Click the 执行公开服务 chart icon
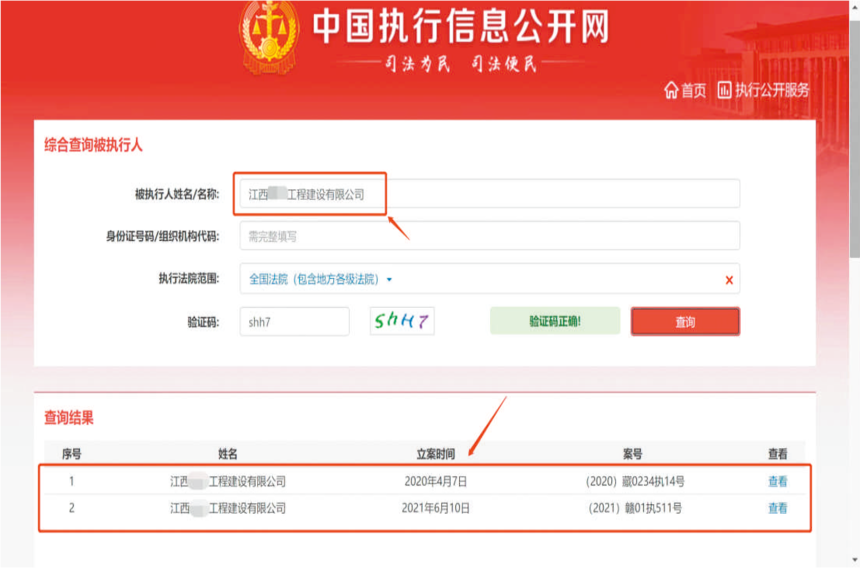The image size is (860, 568). [725, 90]
